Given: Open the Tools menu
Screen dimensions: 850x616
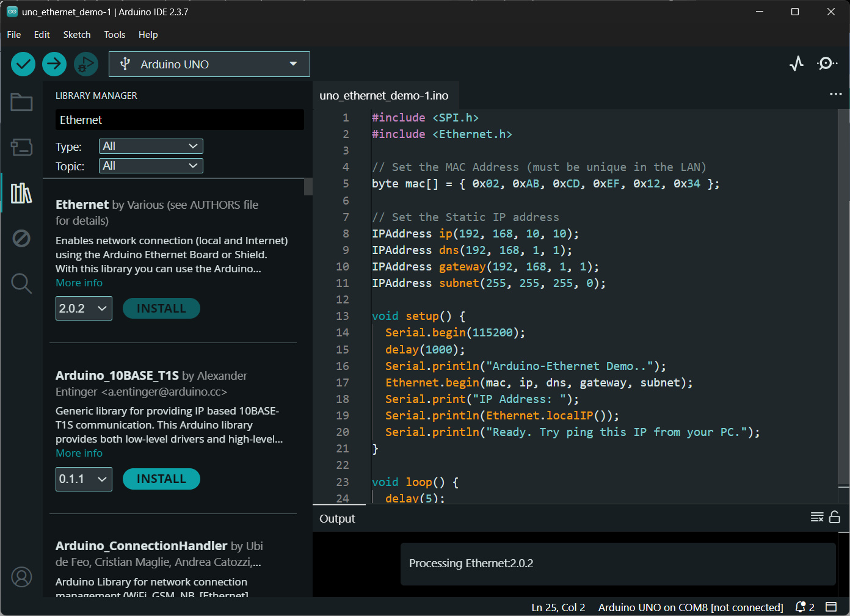Looking at the screenshot, I should (x=114, y=35).
